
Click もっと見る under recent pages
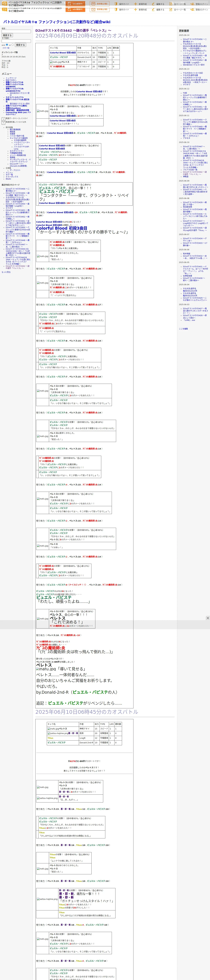(x=6, y=272)
